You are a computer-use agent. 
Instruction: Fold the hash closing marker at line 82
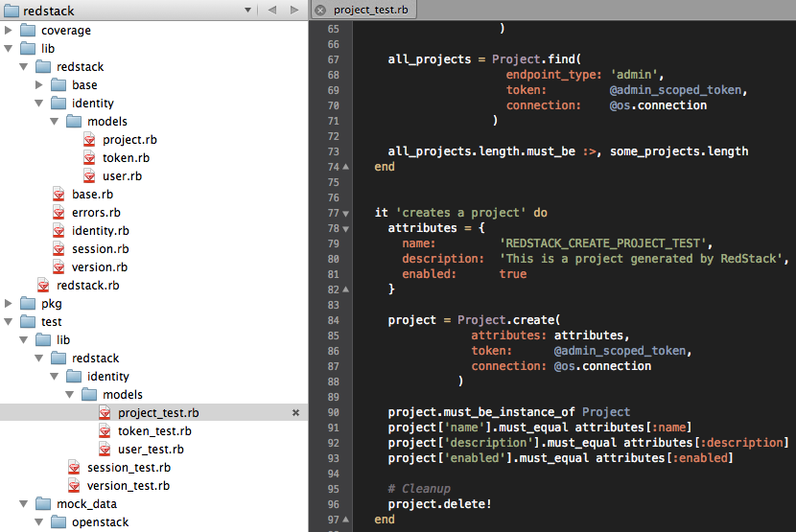pyautogui.click(x=345, y=289)
